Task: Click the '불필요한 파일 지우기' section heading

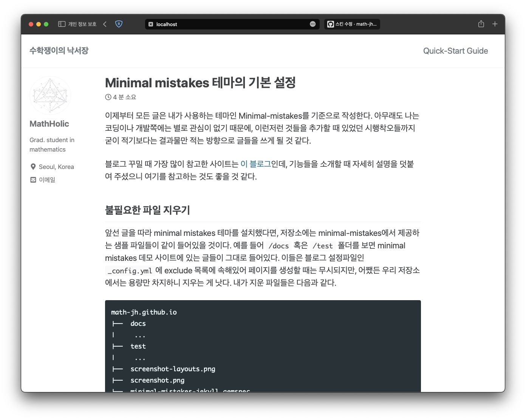Action: (x=147, y=210)
